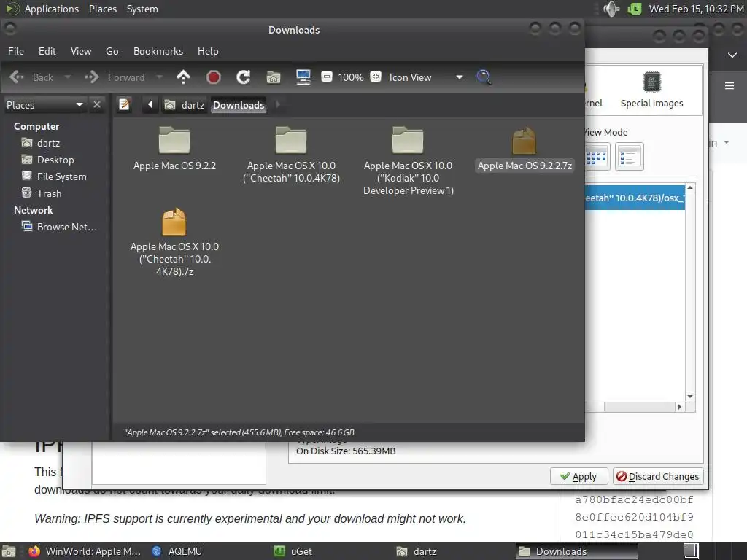Switch to AQEMU taskbar item

tap(177, 551)
